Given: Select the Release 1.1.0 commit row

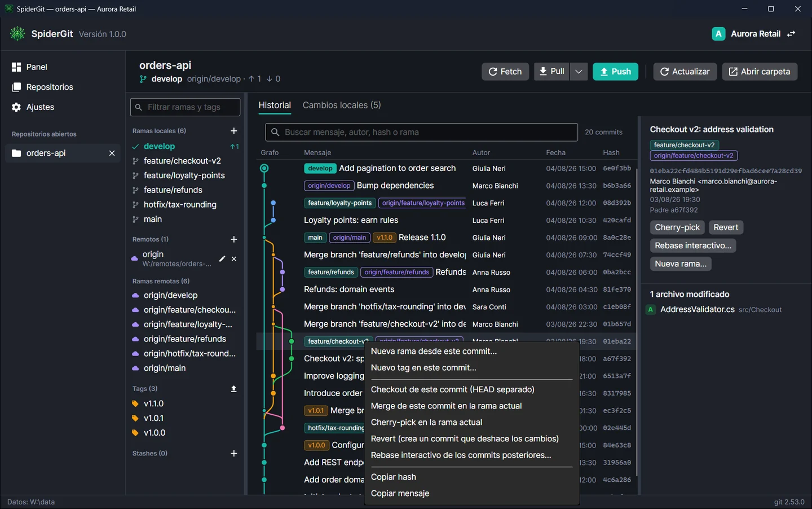Looking at the screenshot, I should pos(445,238).
